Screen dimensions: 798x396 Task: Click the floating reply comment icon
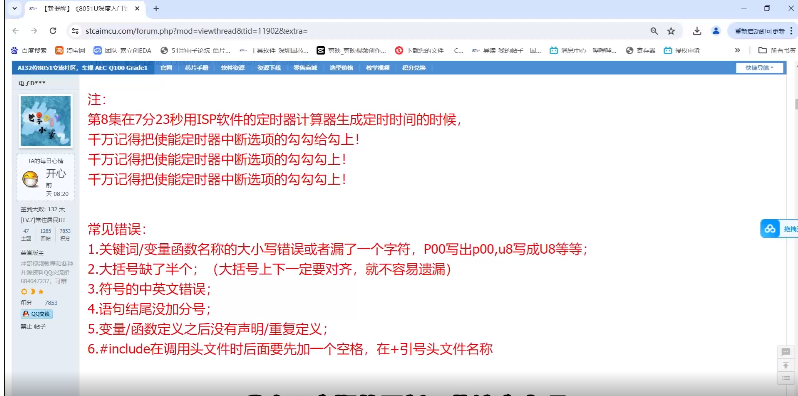point(785,352)
